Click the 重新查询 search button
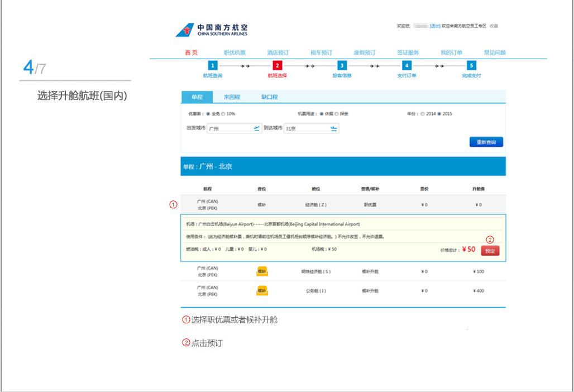 (486, 142)
